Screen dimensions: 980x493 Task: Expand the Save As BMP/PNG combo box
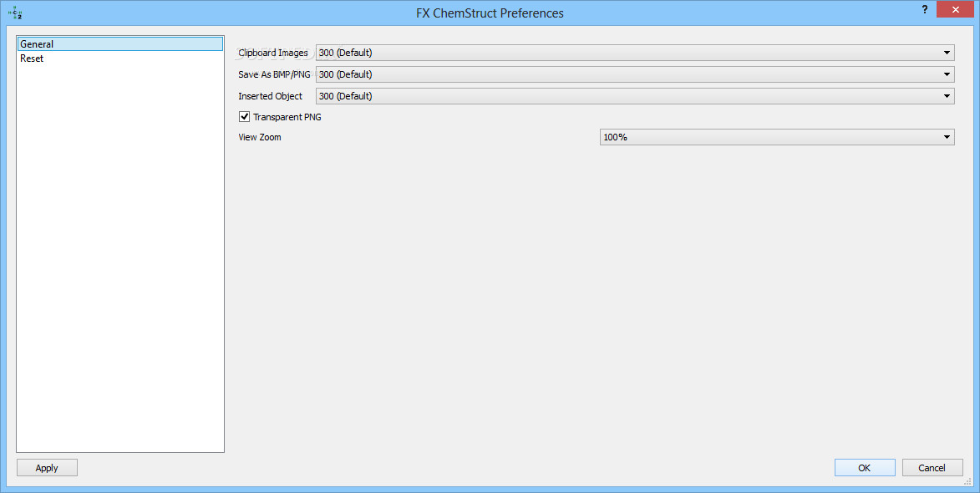pyautogui.click(x=635, y=74)
